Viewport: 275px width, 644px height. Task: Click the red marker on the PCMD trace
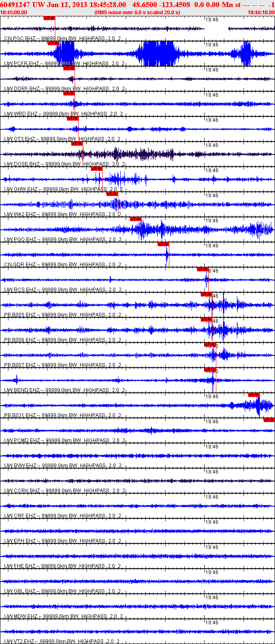click(269, 420)
